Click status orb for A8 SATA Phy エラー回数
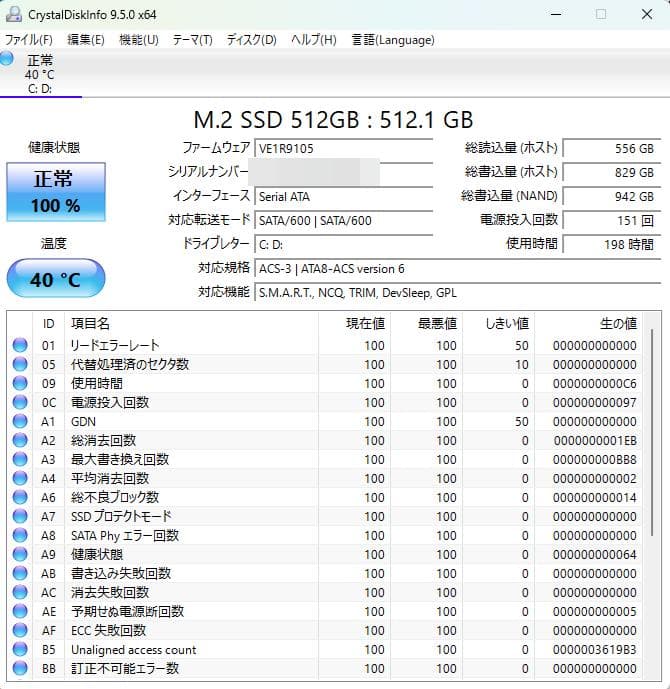The height and width of the screenshot is (689, 670). [20, 535]
